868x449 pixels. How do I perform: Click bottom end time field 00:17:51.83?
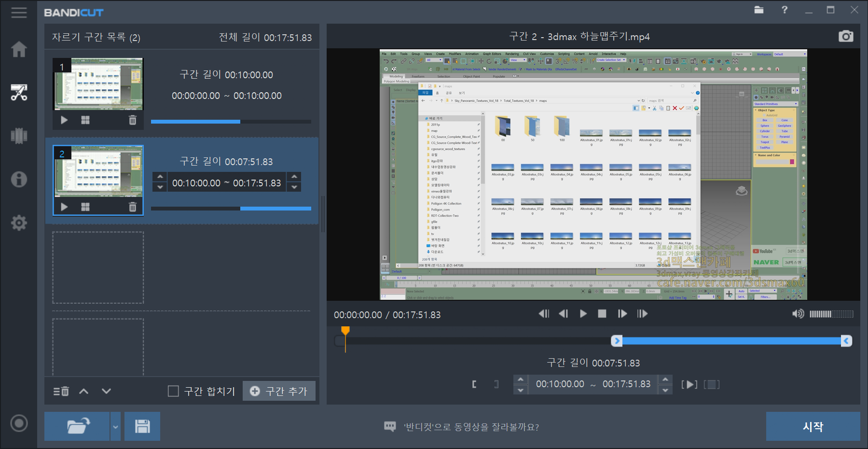(627, 384)
